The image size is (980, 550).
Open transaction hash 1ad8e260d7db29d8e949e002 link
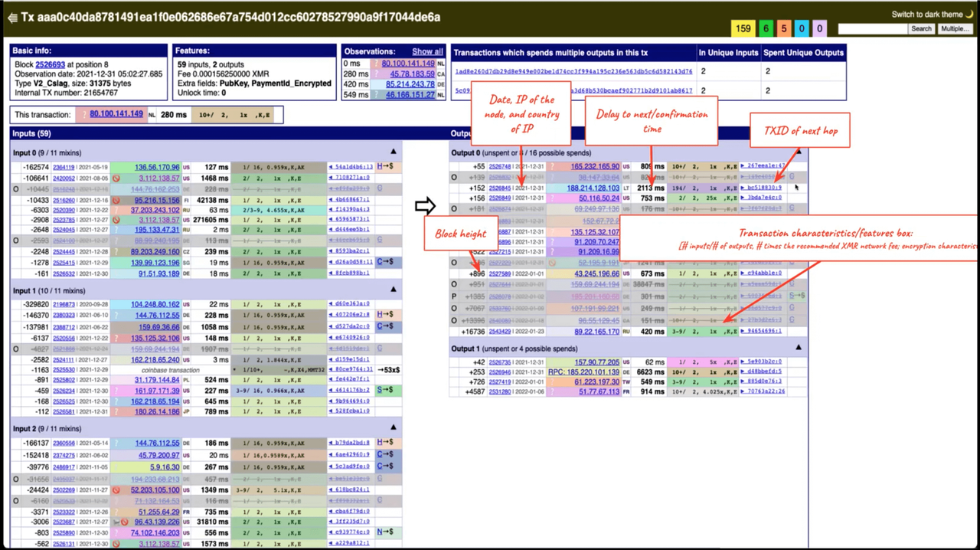point(573,71)
